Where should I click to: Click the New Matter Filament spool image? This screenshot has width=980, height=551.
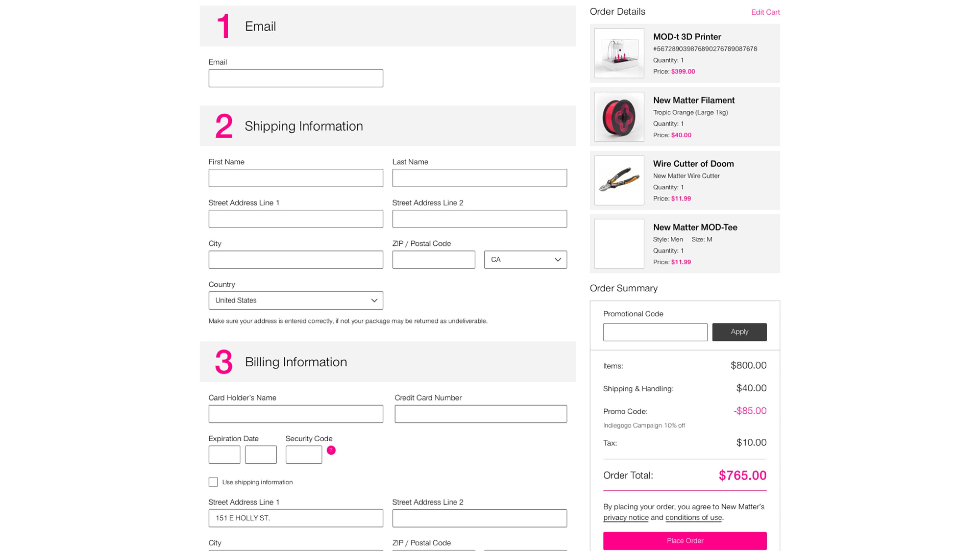pos(619,117)
